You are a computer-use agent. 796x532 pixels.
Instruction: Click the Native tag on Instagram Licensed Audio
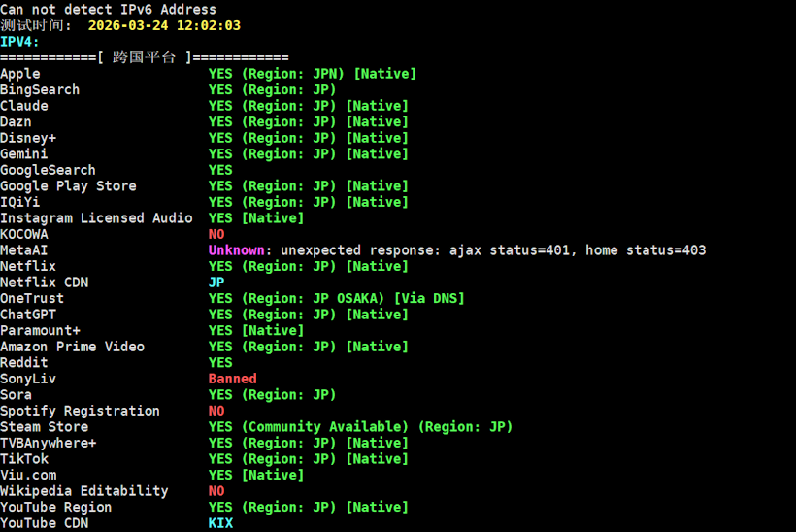[x=273, y=218]
